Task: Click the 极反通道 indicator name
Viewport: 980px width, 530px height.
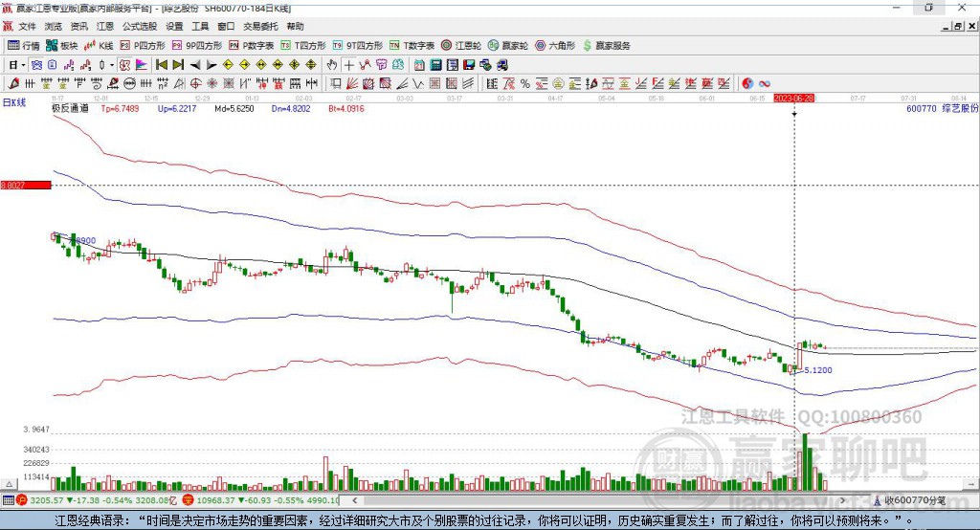Action: coord(70,108)
